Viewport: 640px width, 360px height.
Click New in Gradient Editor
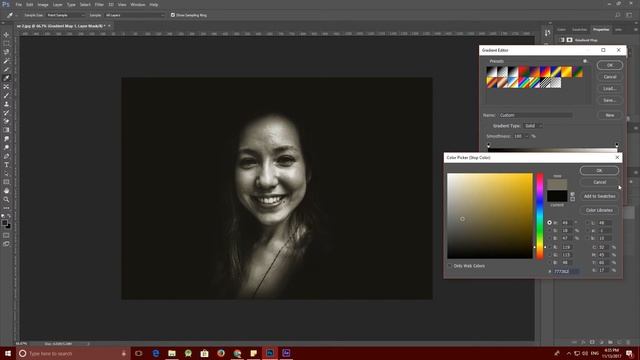[609, 115]
